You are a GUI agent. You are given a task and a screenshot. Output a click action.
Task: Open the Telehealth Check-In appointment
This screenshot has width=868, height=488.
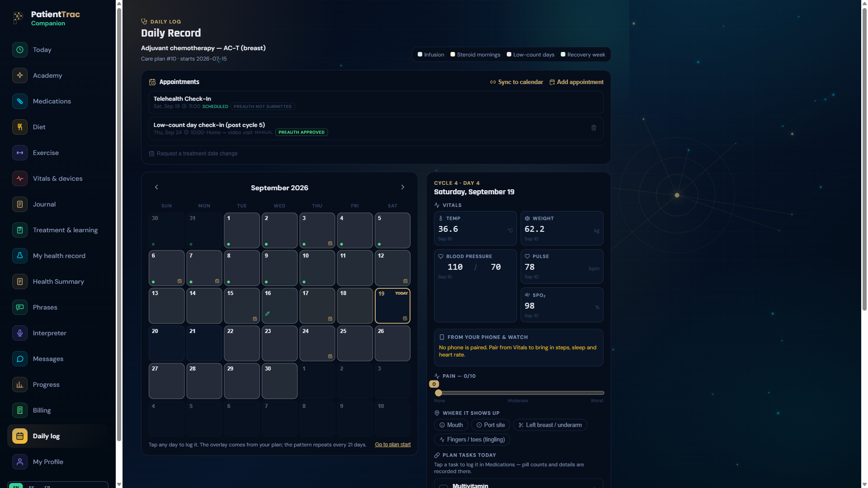(x=376, y=103)
